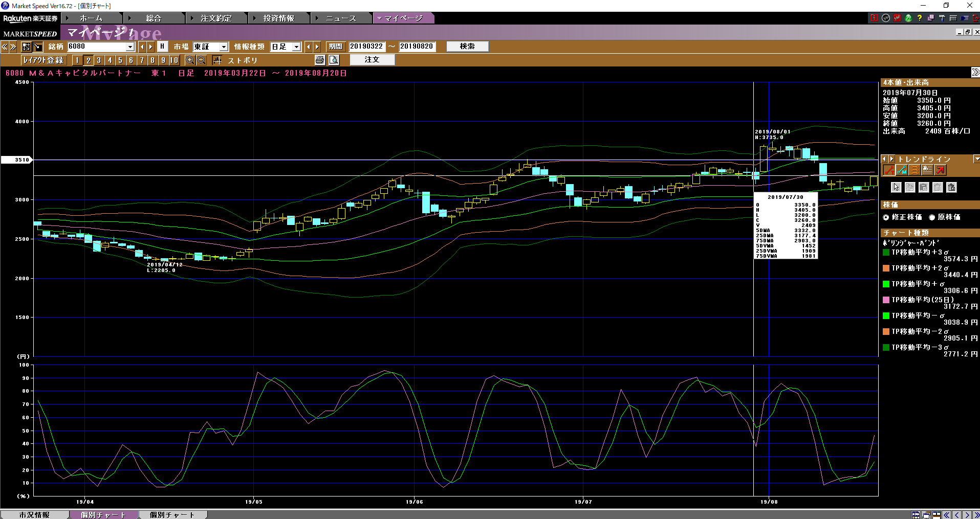Click the delete-all trash icon
This screenshot has width=980, height=519.
[951, 187]
